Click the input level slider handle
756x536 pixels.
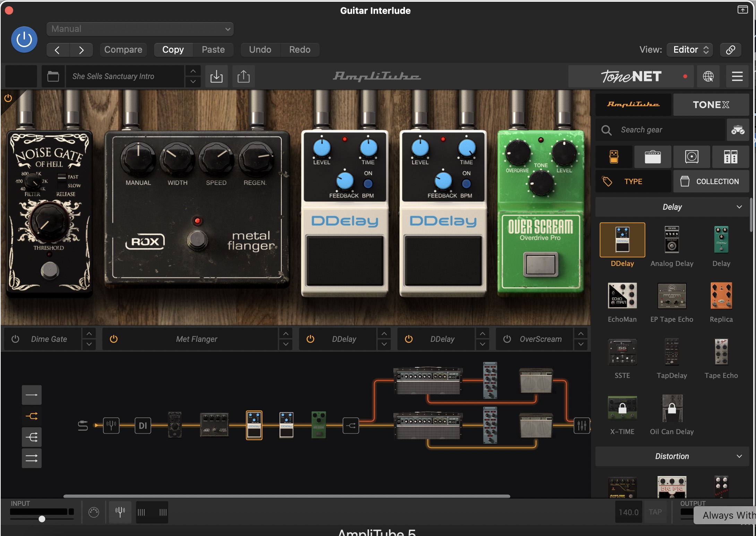pyautogui.click(x=42, y=519)
